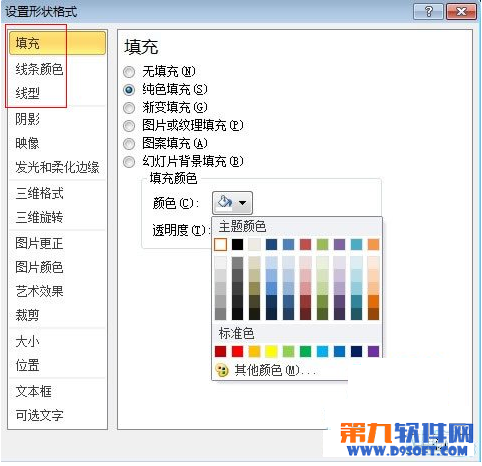Pick the white theme color swatch

click(x=220, y=244)
